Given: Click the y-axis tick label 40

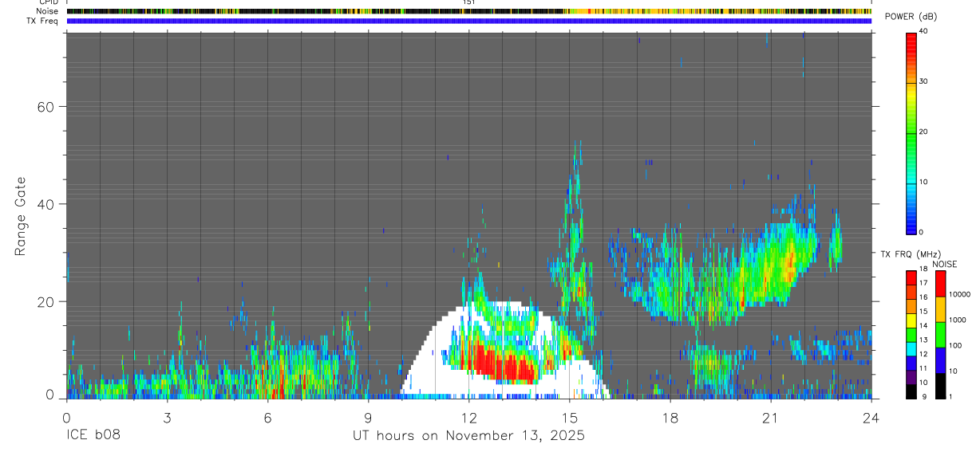Looking at the screenshot, I should pyautogui.click(x=45, y=204).
